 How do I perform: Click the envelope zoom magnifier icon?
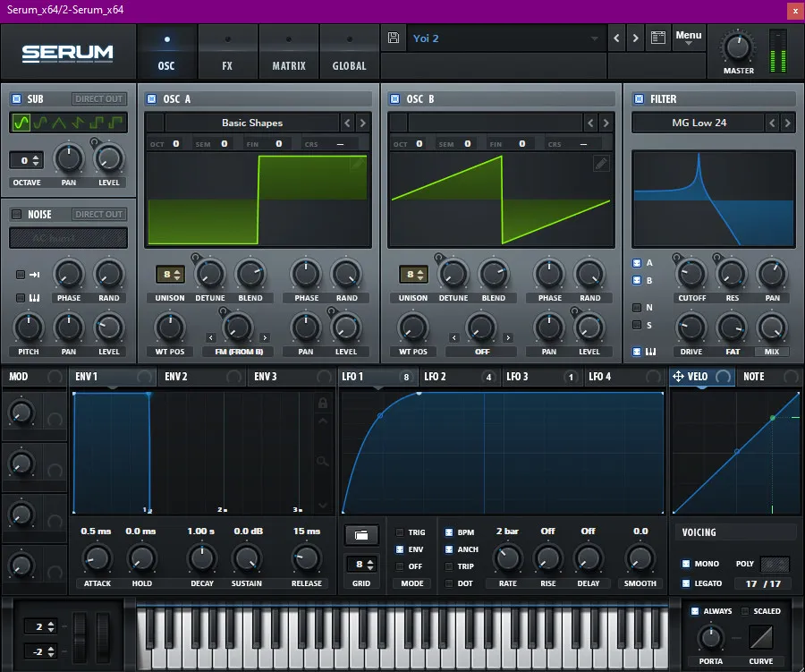pyautogui.click(x=322, y=462)
